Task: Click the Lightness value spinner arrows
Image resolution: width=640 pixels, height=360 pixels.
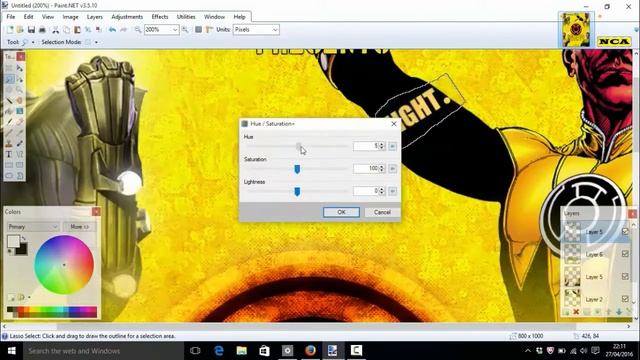Action: (382, 191)
